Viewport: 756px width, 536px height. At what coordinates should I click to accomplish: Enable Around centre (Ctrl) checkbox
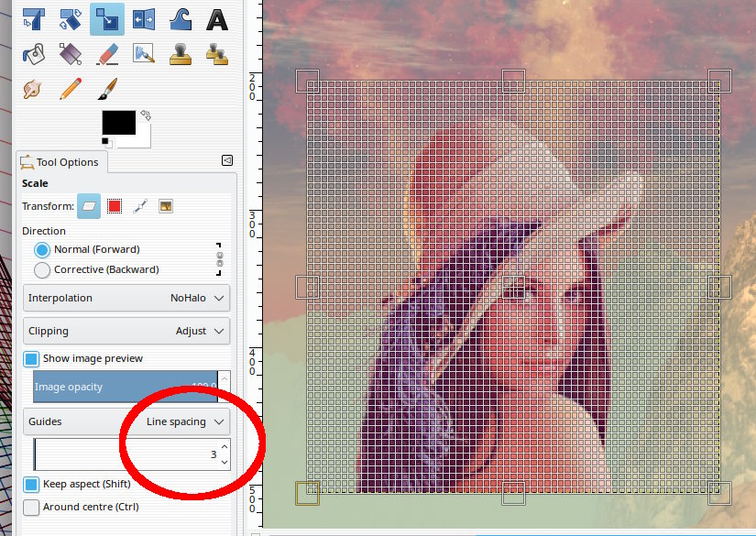pyautogui.click(x=31, y=507)
